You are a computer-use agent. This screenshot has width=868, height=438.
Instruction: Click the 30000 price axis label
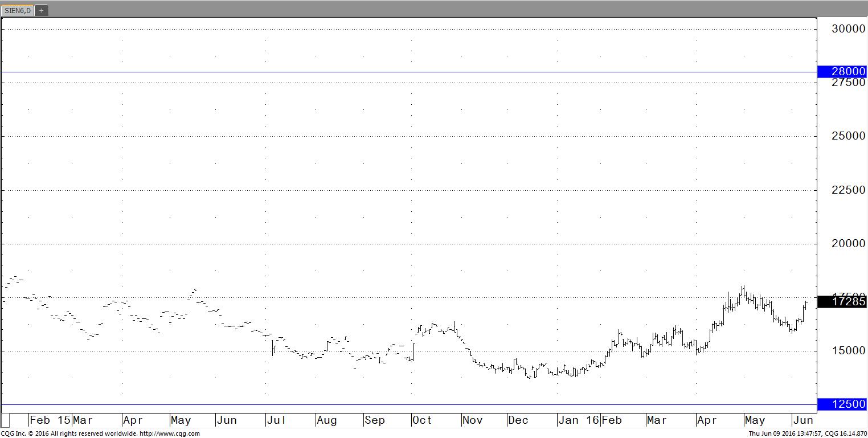coord(848,29)
